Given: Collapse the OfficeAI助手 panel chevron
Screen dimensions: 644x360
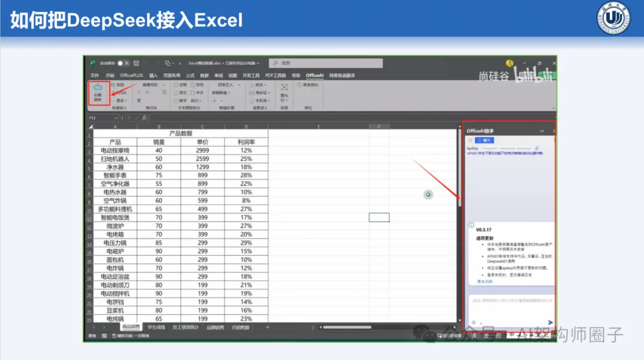Looking at the screenshot, I should 542,131.
